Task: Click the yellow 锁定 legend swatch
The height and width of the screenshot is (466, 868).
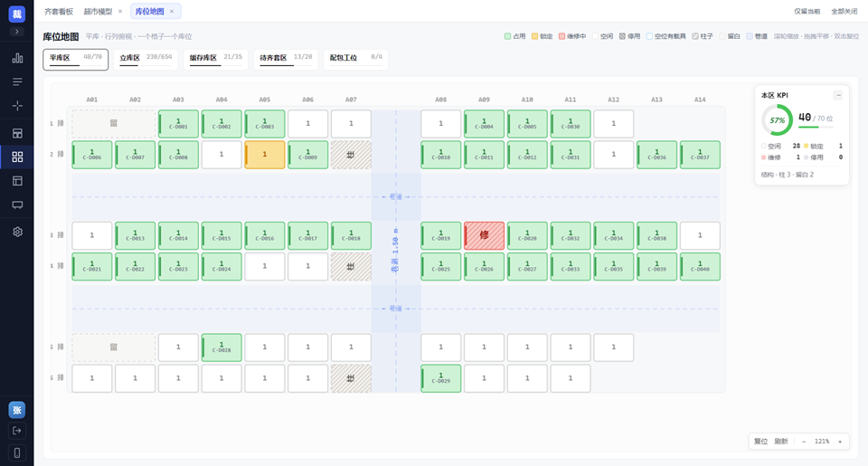Action: point(534,36)
